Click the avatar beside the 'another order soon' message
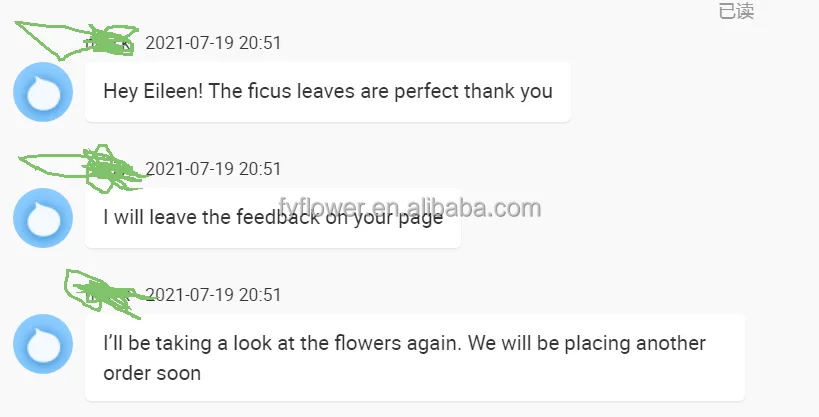Viewport: 819px width, 417px height. 42,344
